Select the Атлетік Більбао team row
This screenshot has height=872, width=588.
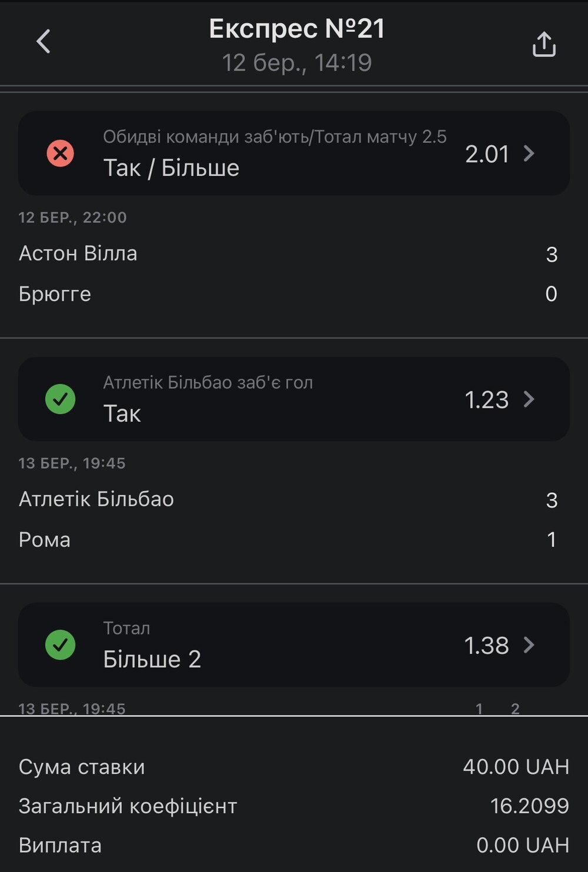coord(288,499)
